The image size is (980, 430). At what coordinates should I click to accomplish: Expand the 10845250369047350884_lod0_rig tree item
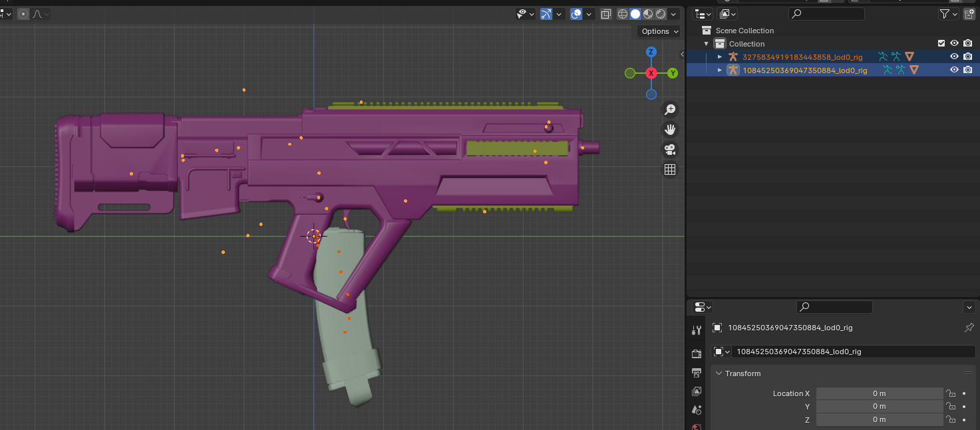[719, 70]
